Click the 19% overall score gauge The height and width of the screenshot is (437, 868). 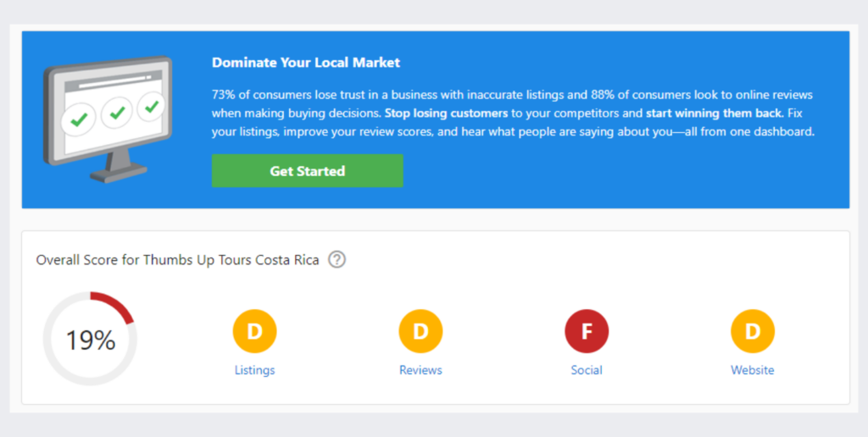90,339
